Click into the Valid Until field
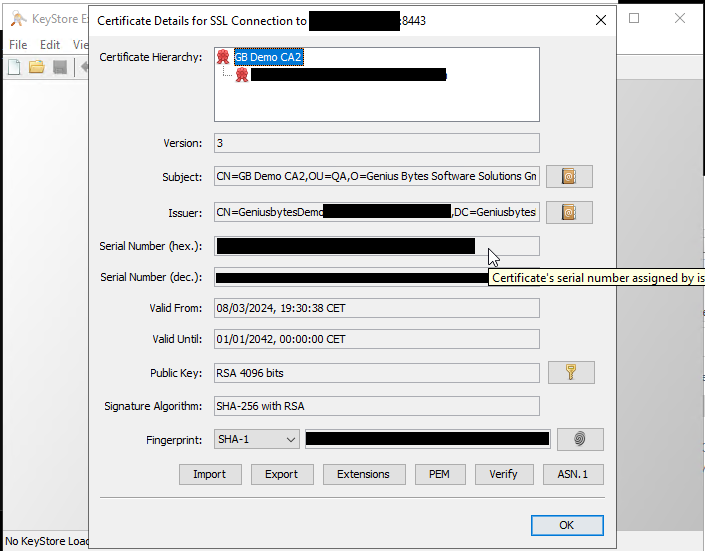 377,339
